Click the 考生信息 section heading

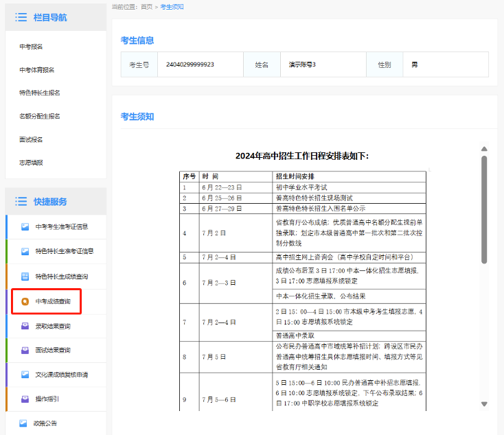point(137,40)
